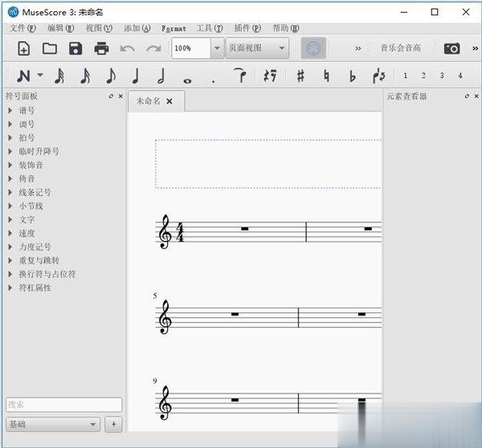
Task: Undock the 元素查看器 inspector panel
Action: (467, 96)
